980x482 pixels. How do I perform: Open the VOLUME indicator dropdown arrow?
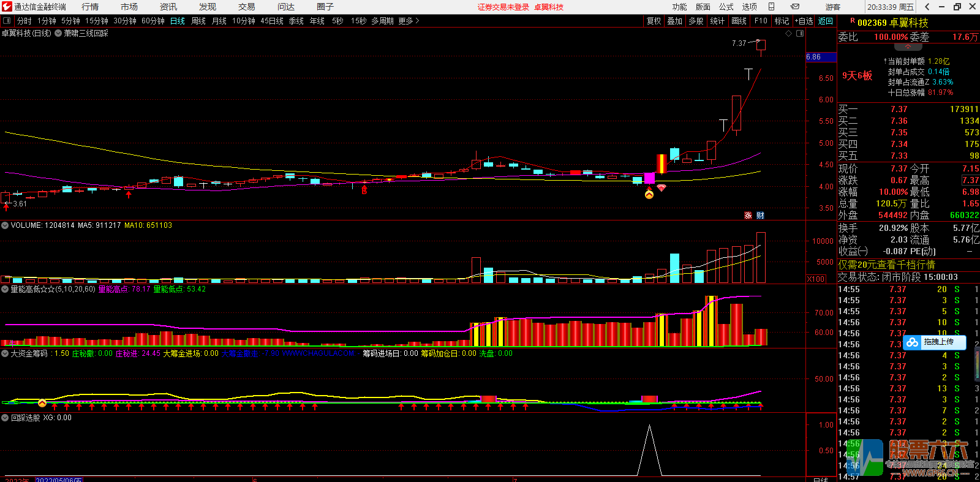point(5,225)
